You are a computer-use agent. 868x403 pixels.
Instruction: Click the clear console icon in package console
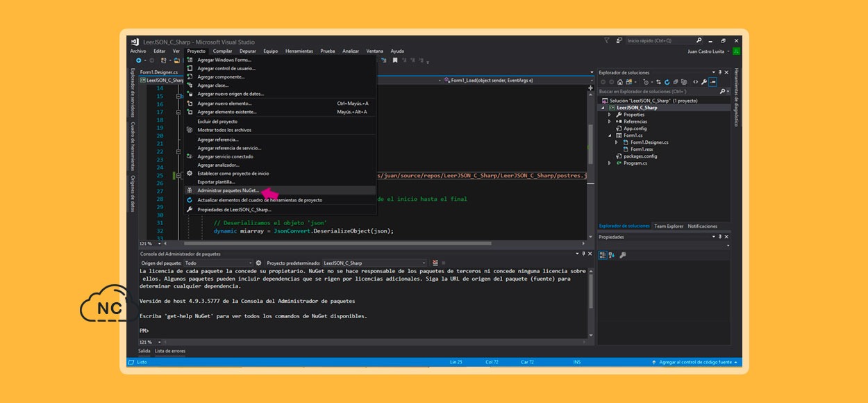coord(435,263)
